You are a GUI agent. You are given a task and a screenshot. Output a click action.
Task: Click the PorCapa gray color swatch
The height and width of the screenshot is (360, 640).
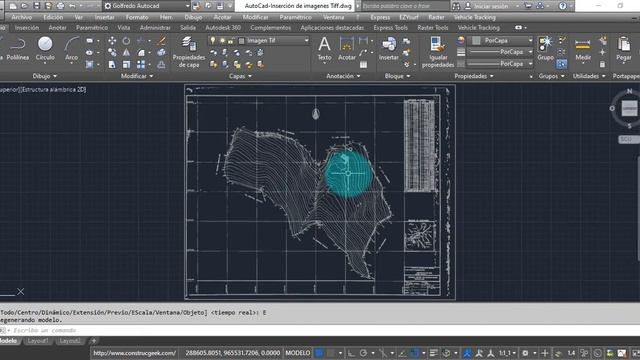(x=476, y=40)
